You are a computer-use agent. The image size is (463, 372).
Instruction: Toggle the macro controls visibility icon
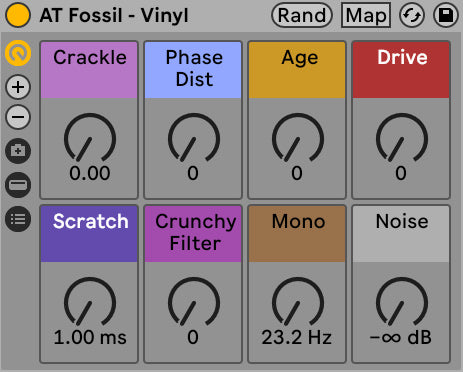coord(18,53)
